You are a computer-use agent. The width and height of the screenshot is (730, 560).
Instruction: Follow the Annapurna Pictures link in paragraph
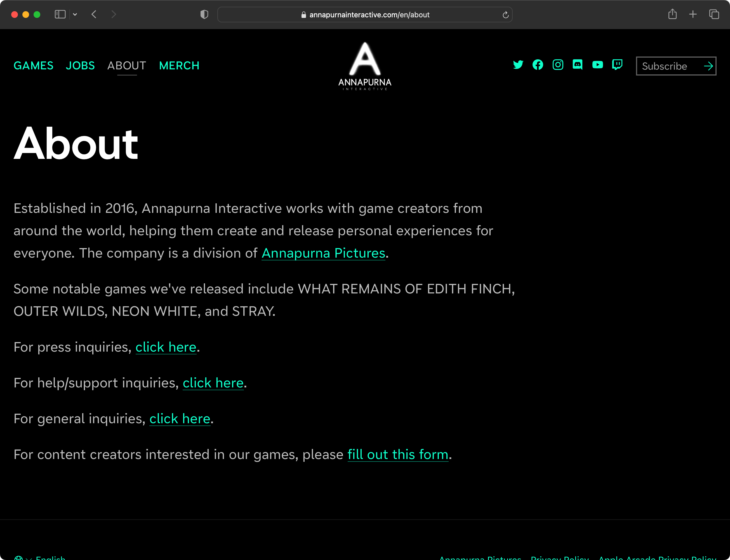pos(323,253)
